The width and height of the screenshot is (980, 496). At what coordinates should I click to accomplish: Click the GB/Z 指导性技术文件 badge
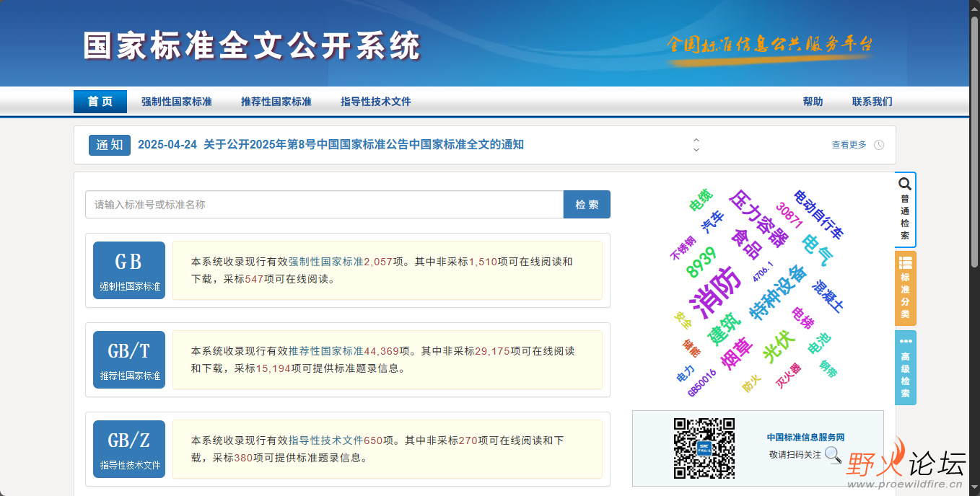(129, 448)
